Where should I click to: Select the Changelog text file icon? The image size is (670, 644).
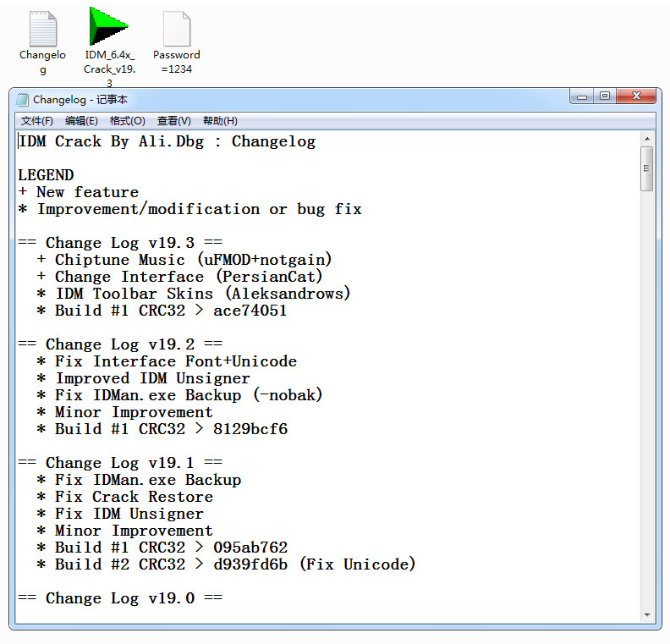(x=43, y=29)
